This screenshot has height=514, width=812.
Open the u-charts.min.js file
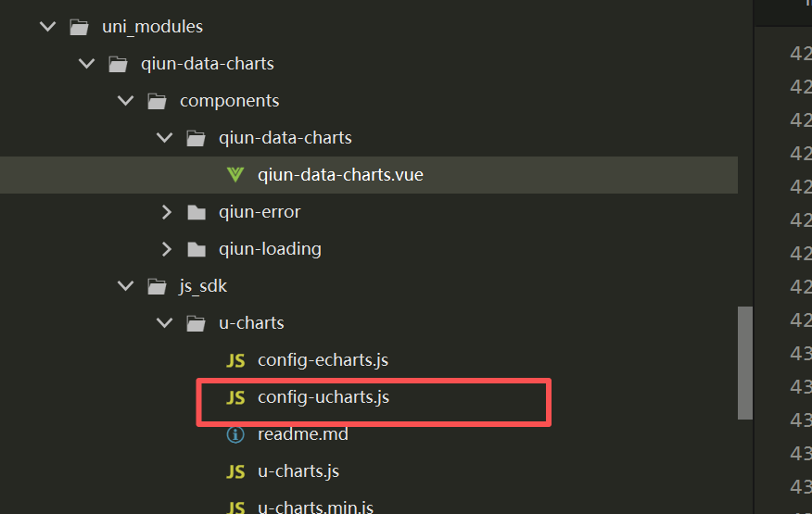tap(315, 507)
